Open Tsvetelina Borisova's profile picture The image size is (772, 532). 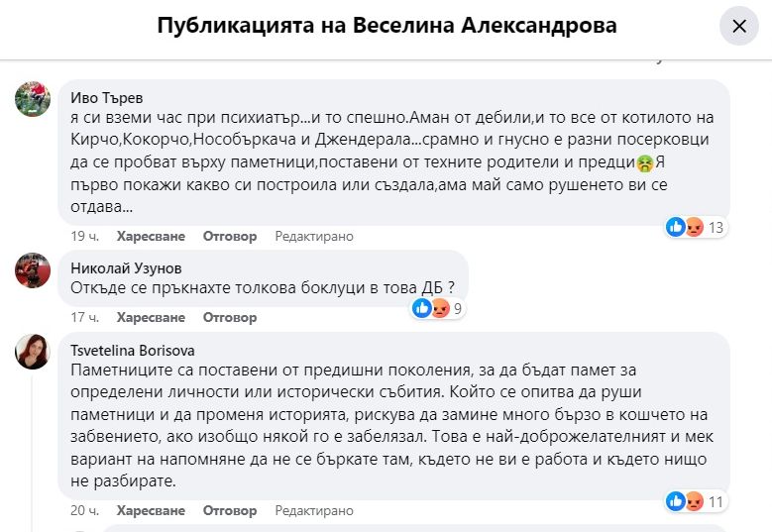(x=34, y=350)
